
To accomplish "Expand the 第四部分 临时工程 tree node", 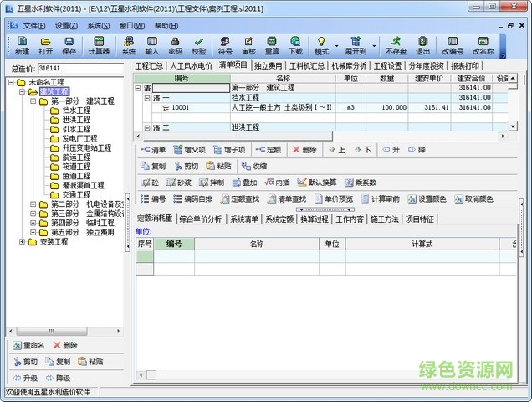I will point(33,223).
